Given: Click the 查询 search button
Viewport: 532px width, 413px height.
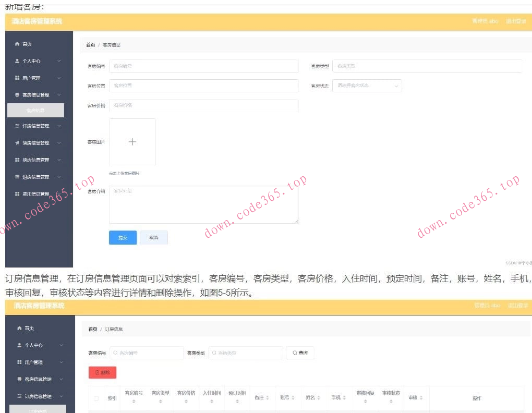Looking at the screenshot, I should point(300,353).
